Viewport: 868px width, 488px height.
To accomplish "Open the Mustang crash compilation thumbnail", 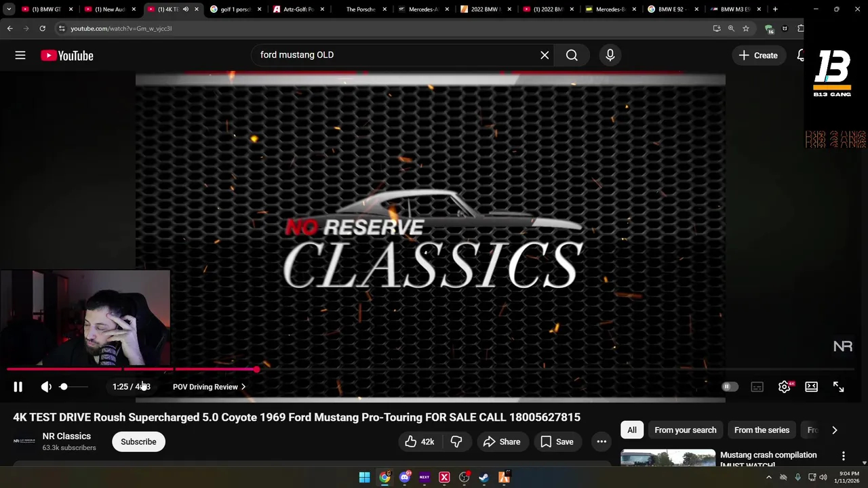I will tap(668, 457).
